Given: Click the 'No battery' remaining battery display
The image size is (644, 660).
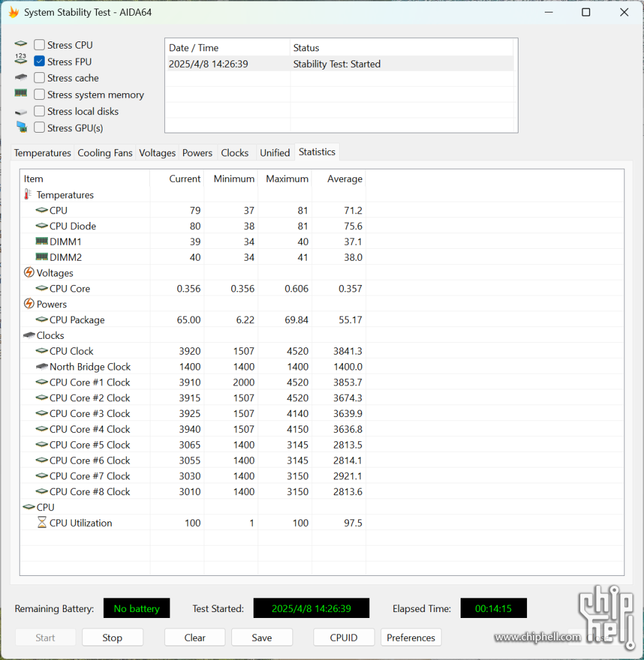Looking at the screenshot, I should tap(137, 608).
